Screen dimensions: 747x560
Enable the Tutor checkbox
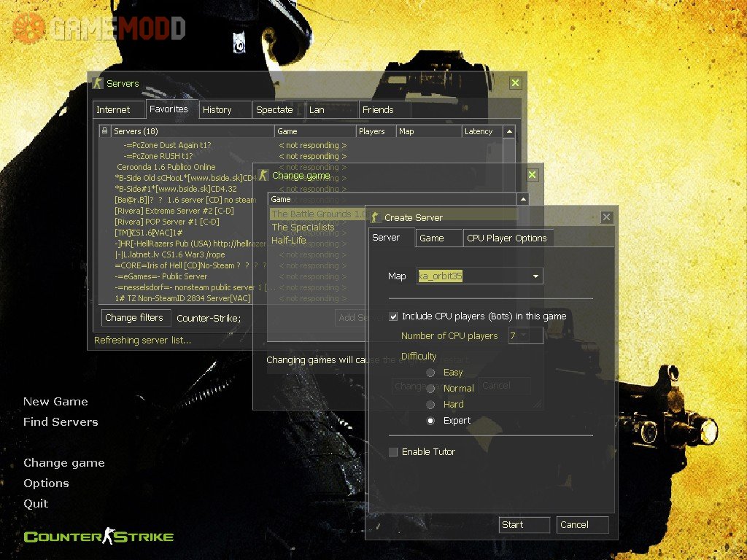394,452
